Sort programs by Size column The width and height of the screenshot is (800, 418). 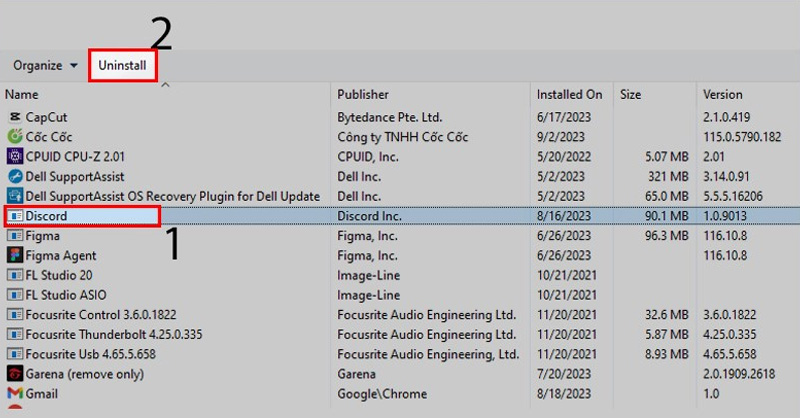point(631,95)
